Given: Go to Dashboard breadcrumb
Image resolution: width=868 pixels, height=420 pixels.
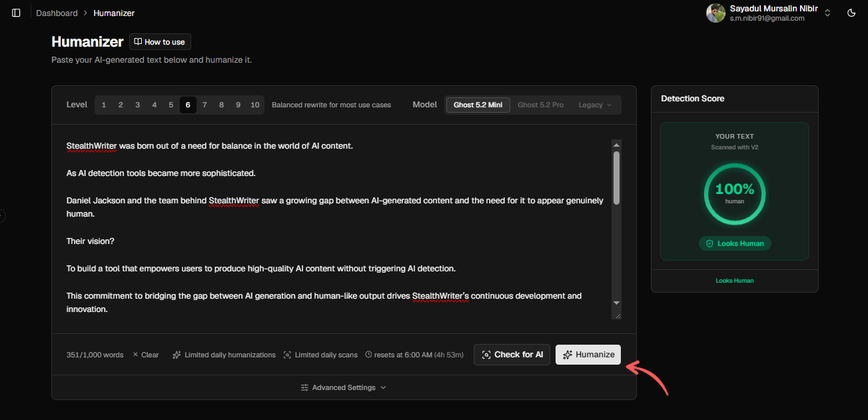Looking at the screenshot, I should [x=57, y=13].
